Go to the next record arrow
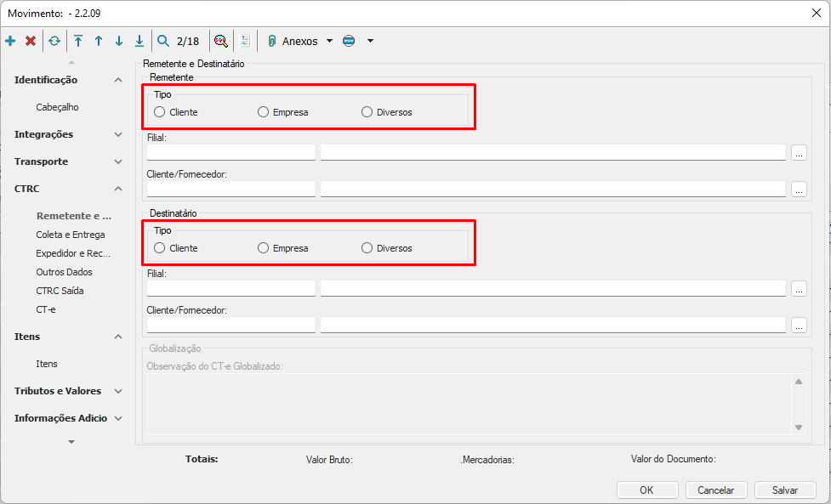Viewport: 831px width, 504px height. click(x=119, y=41)
